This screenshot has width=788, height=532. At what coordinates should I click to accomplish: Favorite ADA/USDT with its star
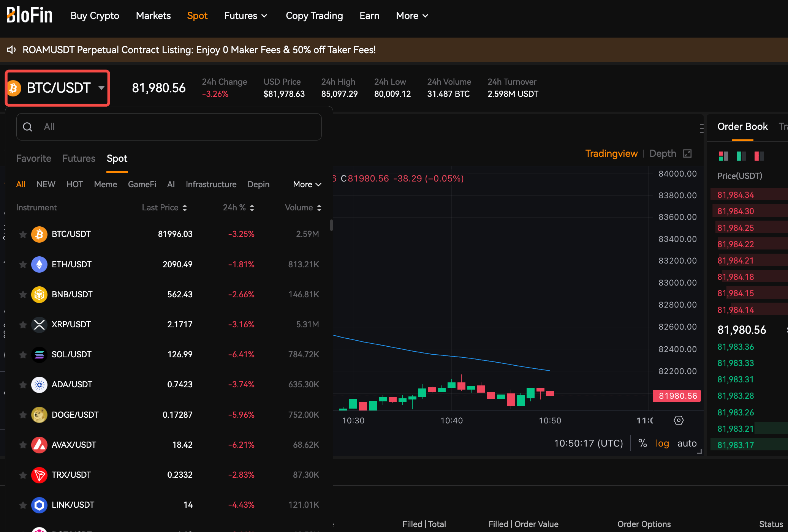click(x=23, y=385)
